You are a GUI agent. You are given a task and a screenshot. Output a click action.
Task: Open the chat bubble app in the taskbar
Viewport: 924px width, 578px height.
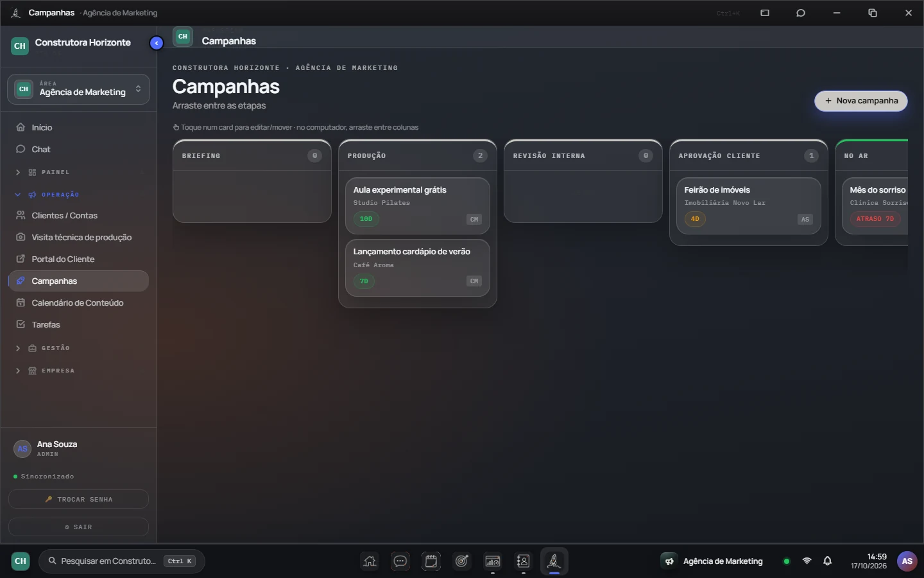[400, 561]
